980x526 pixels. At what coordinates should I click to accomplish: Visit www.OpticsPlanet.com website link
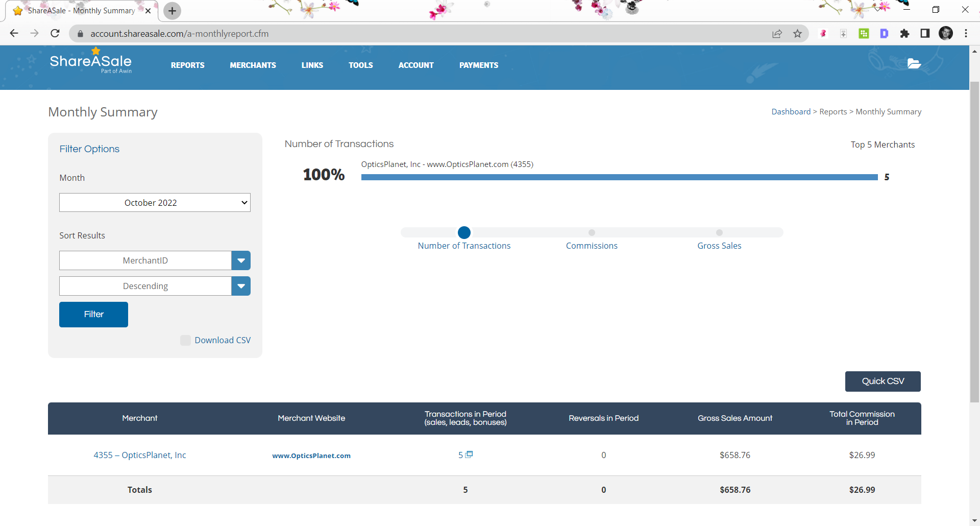311,456
